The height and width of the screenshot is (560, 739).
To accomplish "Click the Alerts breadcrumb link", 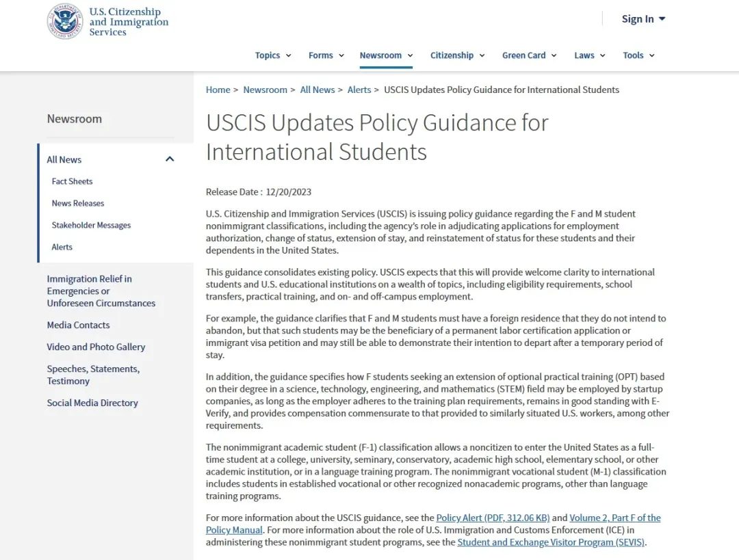I will click(359, 90).
